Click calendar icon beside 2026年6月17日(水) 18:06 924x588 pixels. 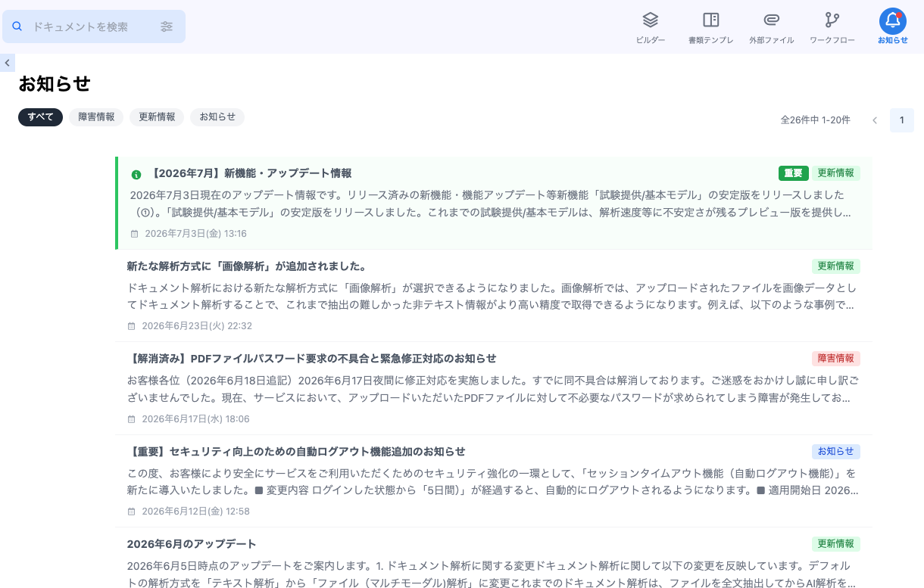click(132, 419)
